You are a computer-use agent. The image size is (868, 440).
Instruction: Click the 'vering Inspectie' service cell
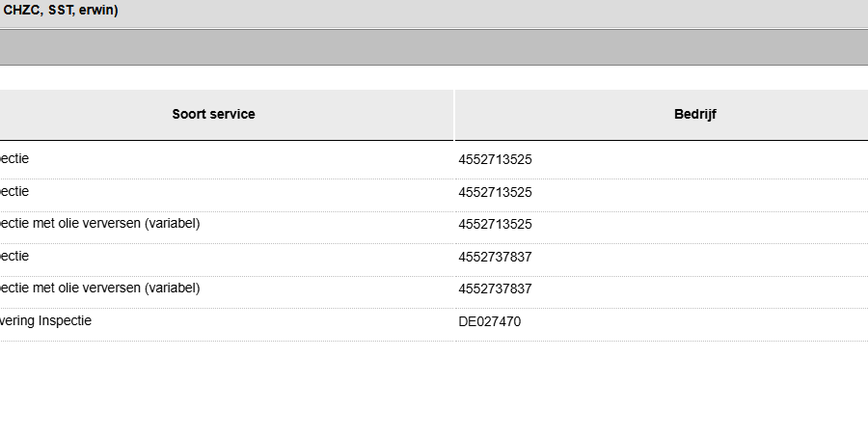(46, 320)
